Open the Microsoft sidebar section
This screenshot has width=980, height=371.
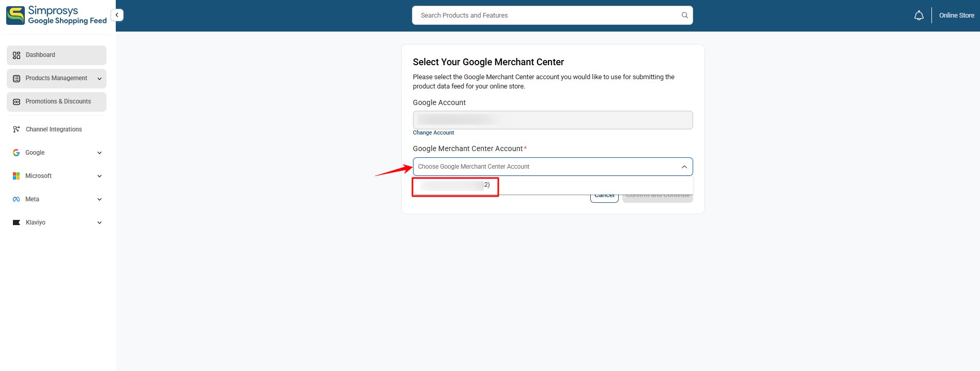(56, 176)
